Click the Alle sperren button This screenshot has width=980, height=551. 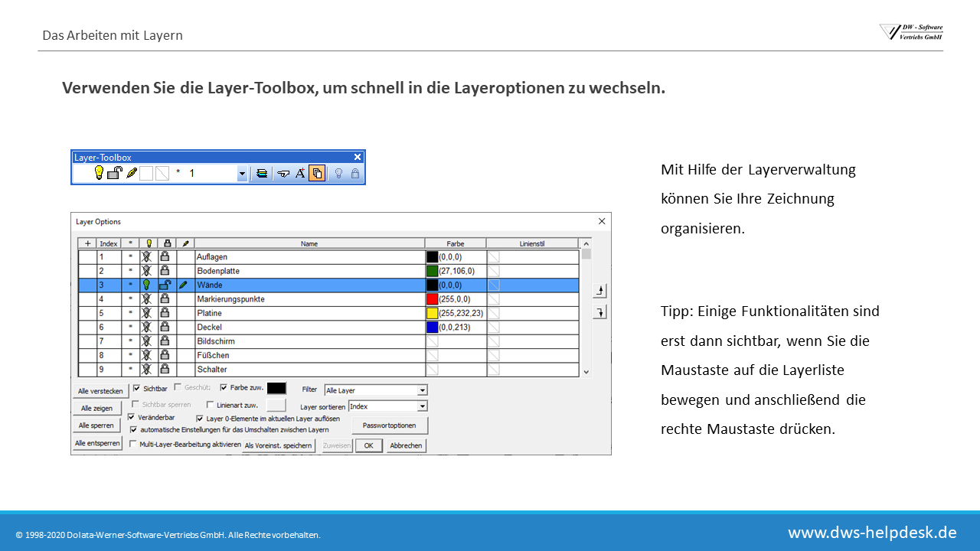[97, 425]
